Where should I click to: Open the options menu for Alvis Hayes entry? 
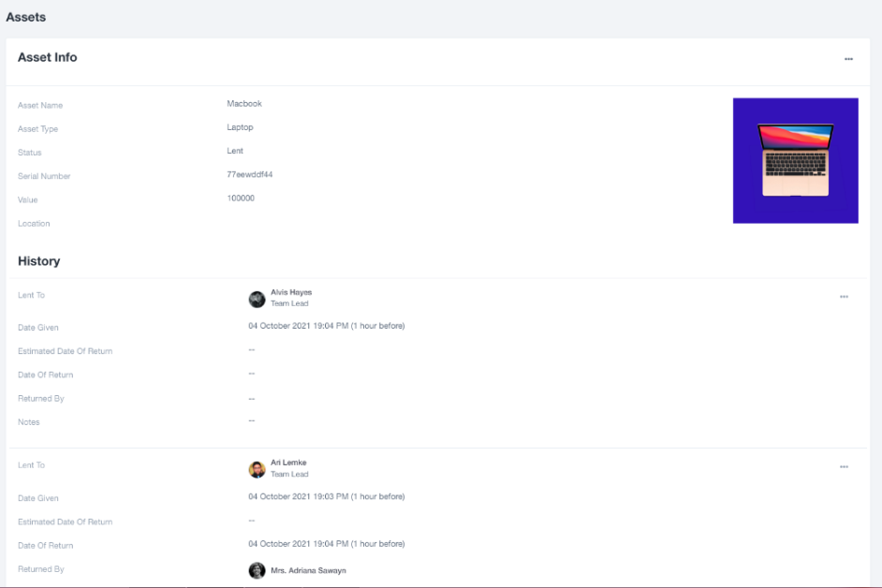(x=844, y=297)
